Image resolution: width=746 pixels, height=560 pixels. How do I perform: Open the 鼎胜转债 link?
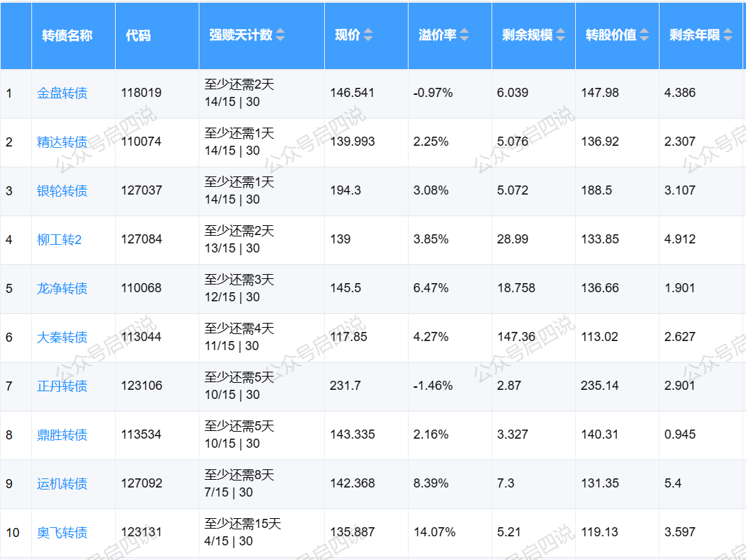point(62,435)
